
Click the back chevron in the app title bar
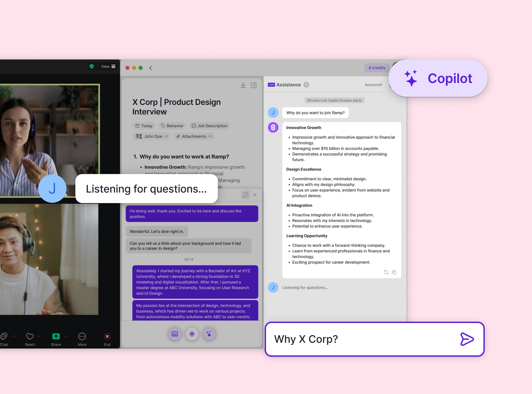pyautogui.click(x=151, y=68)
